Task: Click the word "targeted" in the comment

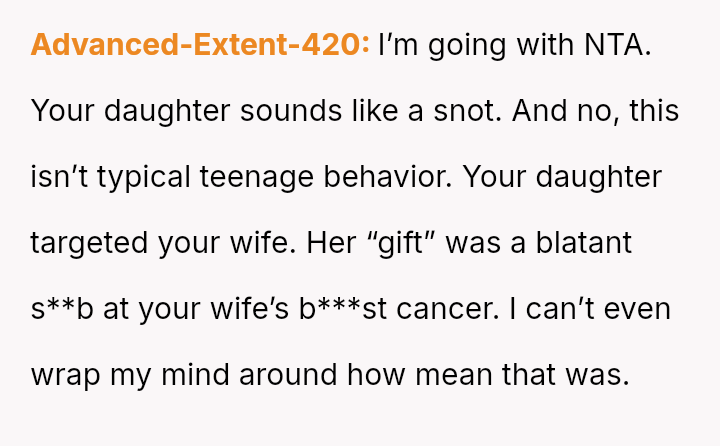Action: pyautogui.click(x=91, y=243)
